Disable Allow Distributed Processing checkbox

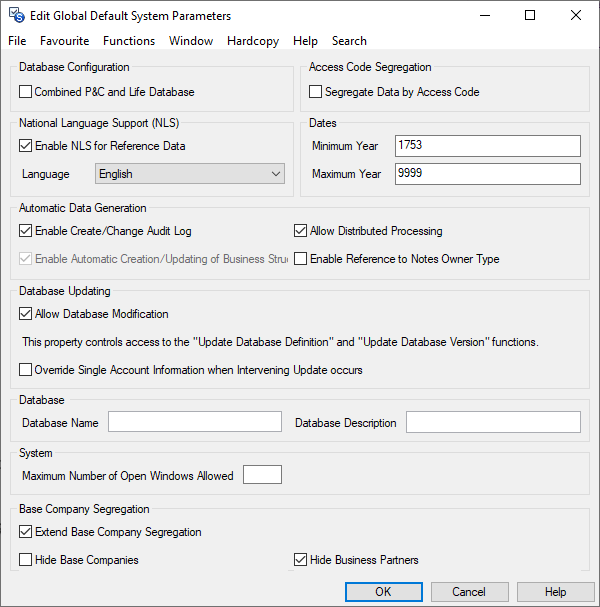pos(301,231)
